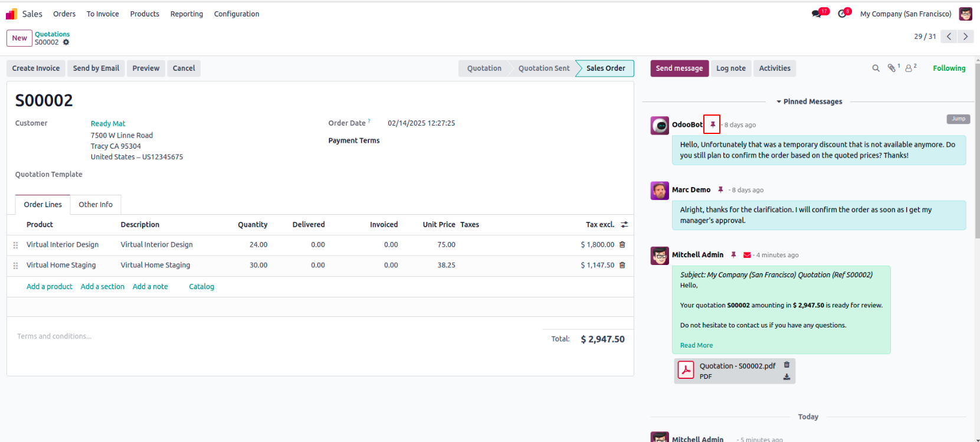Expand the Orders menu

coord(64,14)
